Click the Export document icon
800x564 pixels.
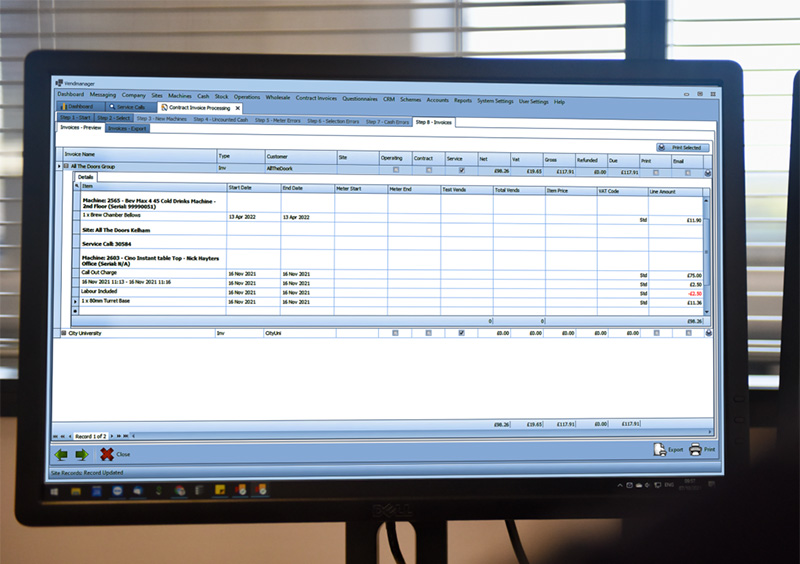click(660, 450)
